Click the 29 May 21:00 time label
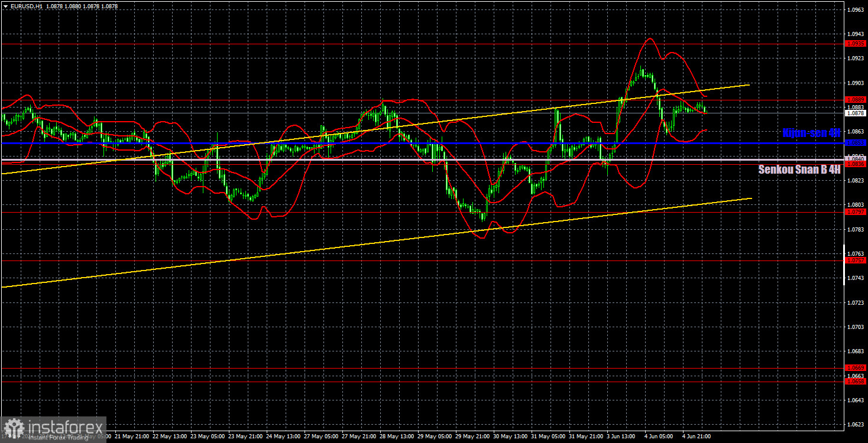This screenshot has width=868, height=443. pos(472,437)
